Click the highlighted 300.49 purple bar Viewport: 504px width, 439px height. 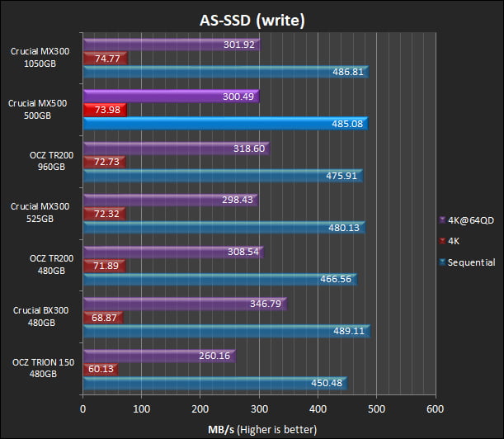pyautogui.click(x=172, y=97)
